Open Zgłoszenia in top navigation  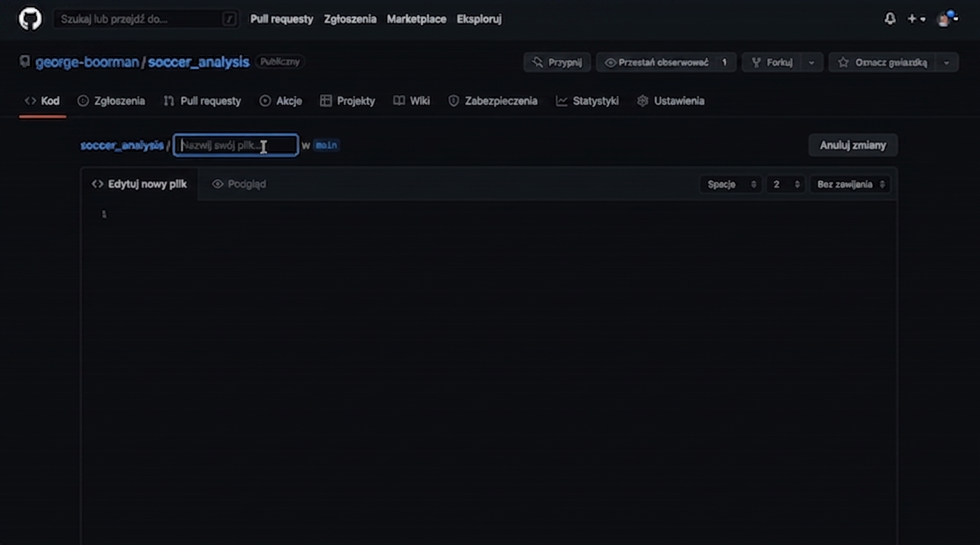point(350,19)
